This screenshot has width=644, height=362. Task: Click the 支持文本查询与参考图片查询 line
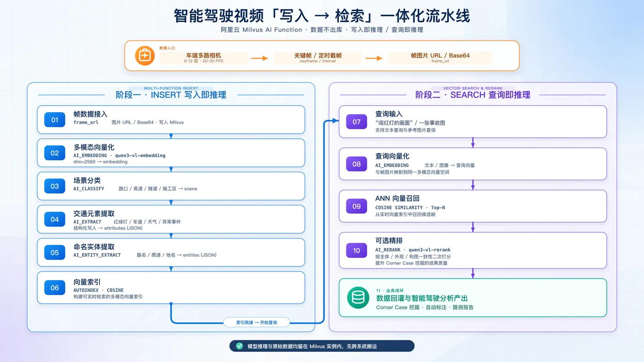405,130
